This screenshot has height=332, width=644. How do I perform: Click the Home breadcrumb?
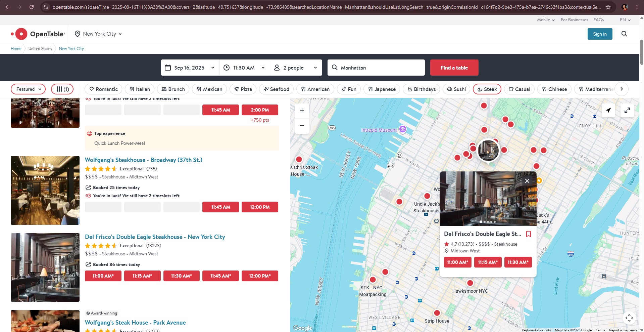[16, 49]
